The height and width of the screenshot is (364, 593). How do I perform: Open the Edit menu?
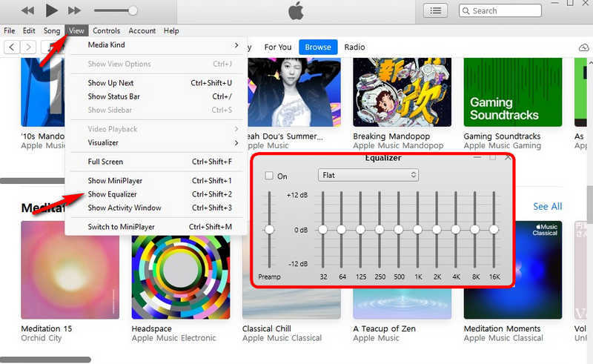(x=29, y=30)
